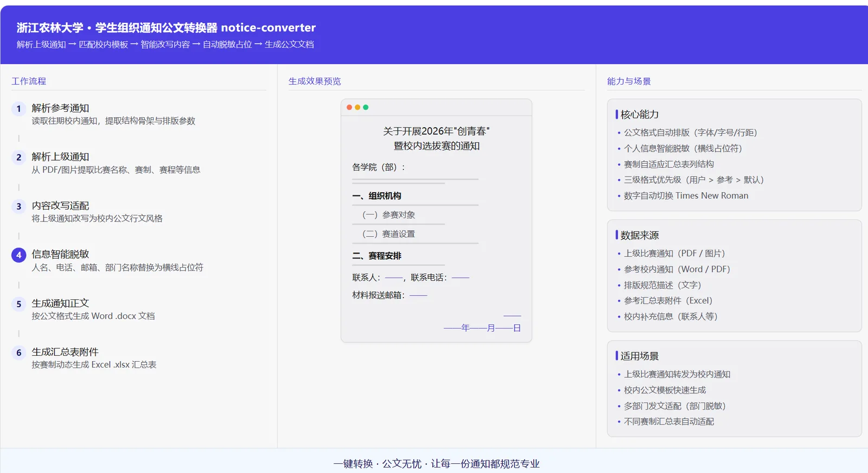Click 核心能力 card heading
The image size is (868, 473).
tap(640, 114)
